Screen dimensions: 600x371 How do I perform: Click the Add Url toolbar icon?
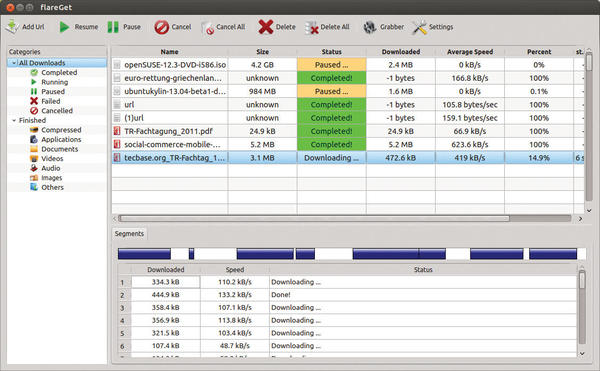point(12,27)
